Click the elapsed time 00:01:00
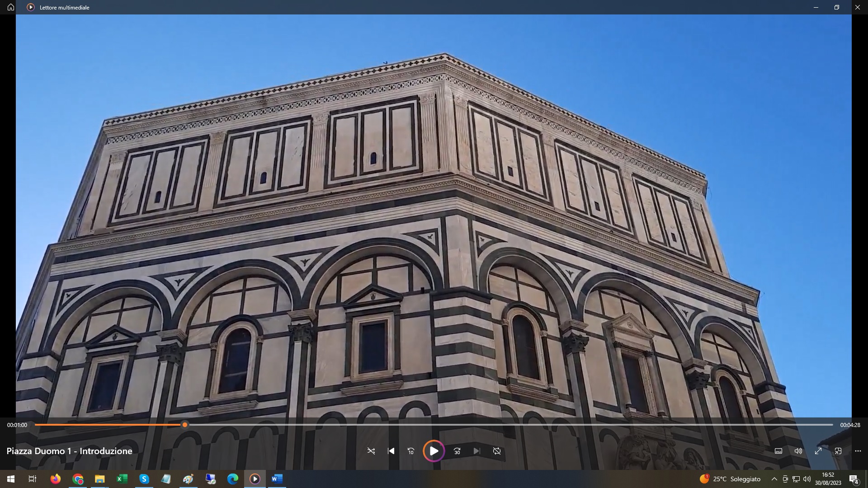This screenshot has height=488, width=868. [17, 425]
